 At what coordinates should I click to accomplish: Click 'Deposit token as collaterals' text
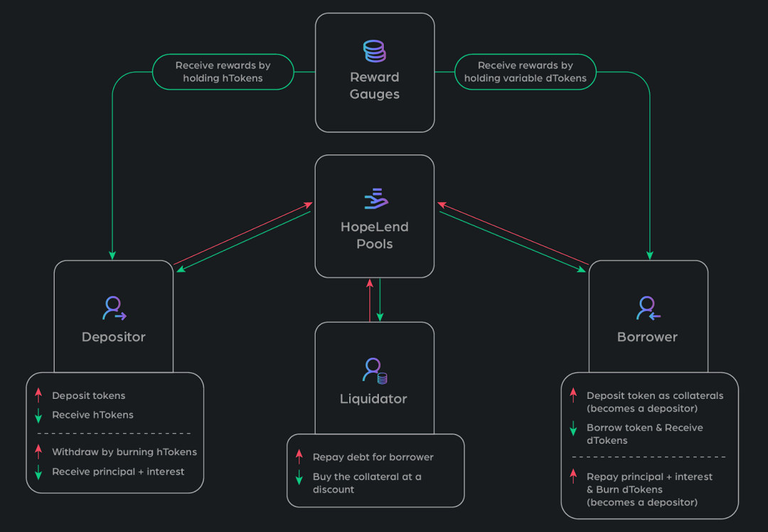coord(655,395)
